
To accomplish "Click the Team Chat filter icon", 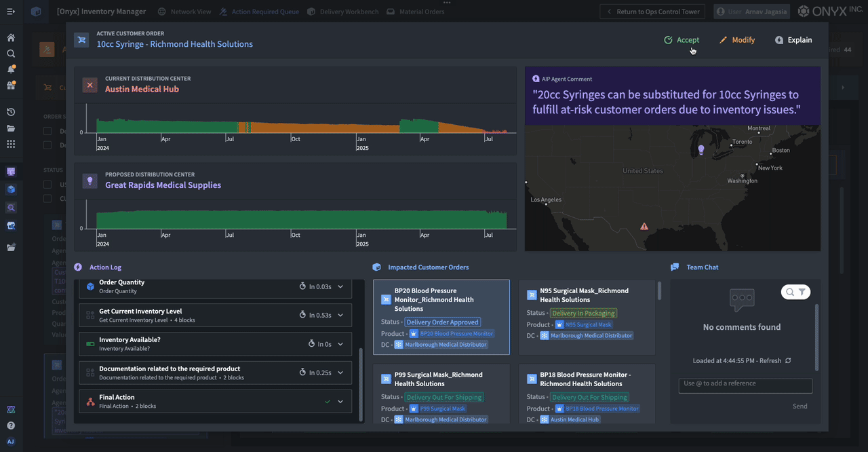I will click(802, 292).
